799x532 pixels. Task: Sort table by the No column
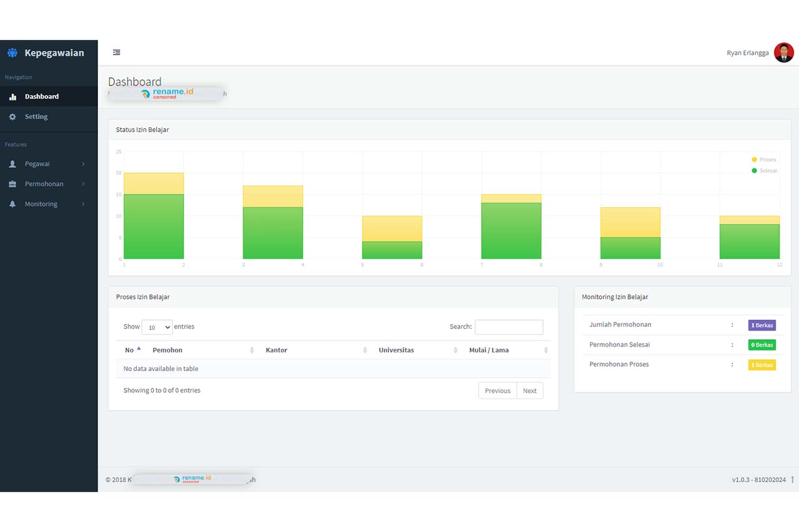134,350
